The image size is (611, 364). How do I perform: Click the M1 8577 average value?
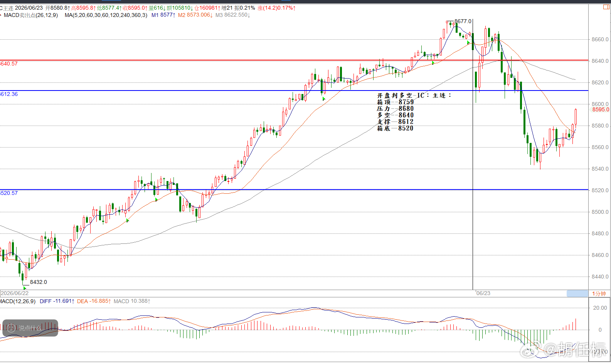coord(163,15)
